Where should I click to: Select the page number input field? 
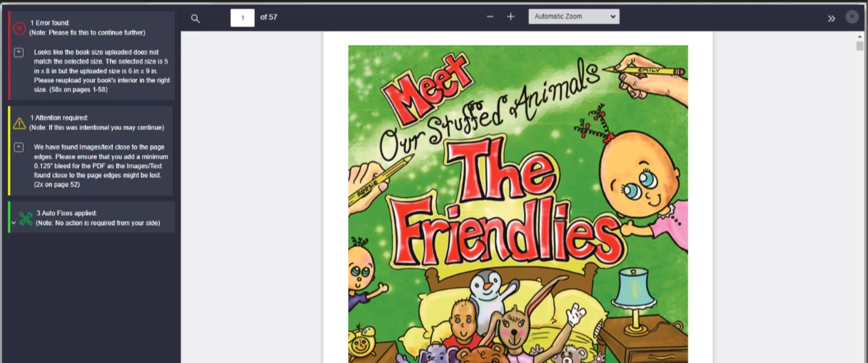(243, 17)
